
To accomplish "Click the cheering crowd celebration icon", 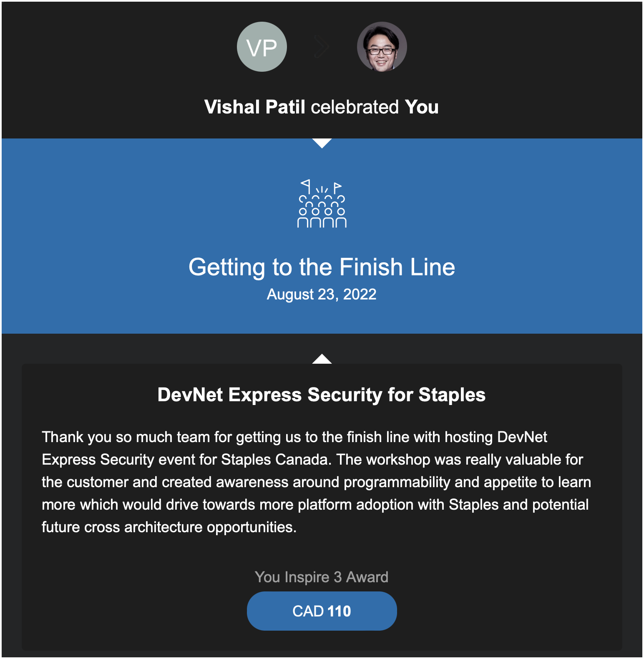I will pyautogui.click(x=322, y=204).
